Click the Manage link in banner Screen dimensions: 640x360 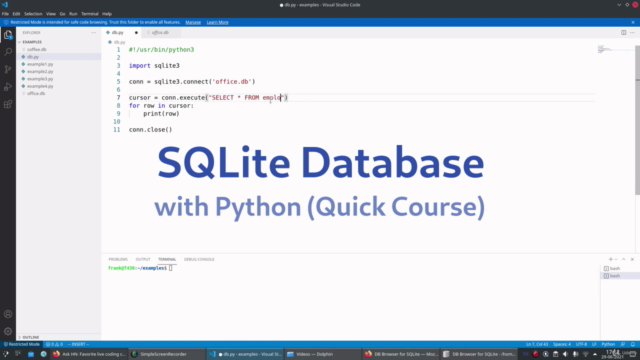193,22
